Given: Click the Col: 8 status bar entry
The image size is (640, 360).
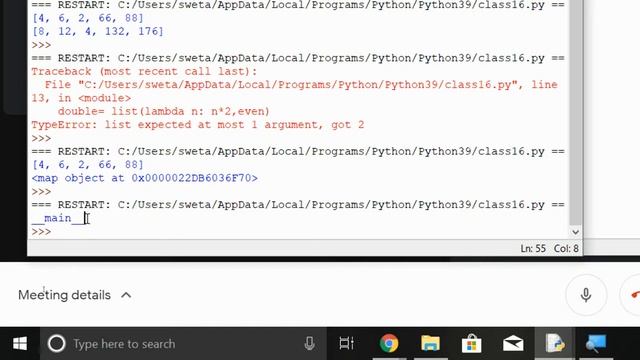Looking at the screenshot, I should [x=566, y=248].
